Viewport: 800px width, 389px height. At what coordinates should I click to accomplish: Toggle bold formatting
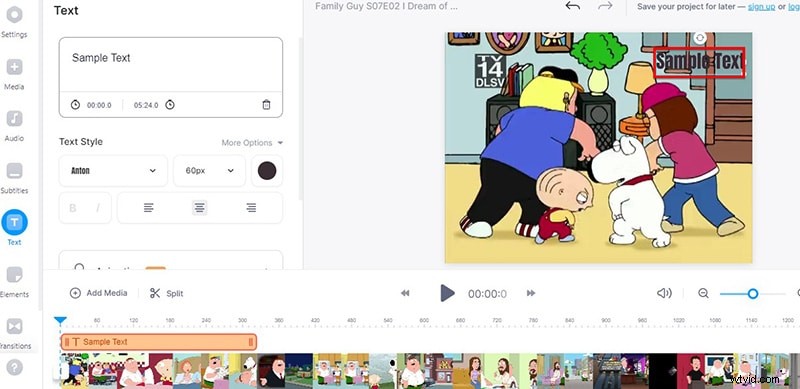pyautogui.click(x=73, y=208)
